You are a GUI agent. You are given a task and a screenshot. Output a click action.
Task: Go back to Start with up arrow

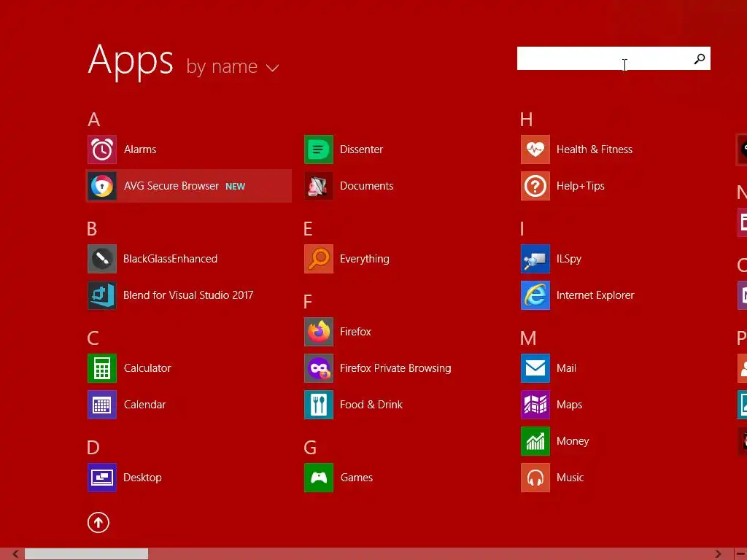click(98, 522)
